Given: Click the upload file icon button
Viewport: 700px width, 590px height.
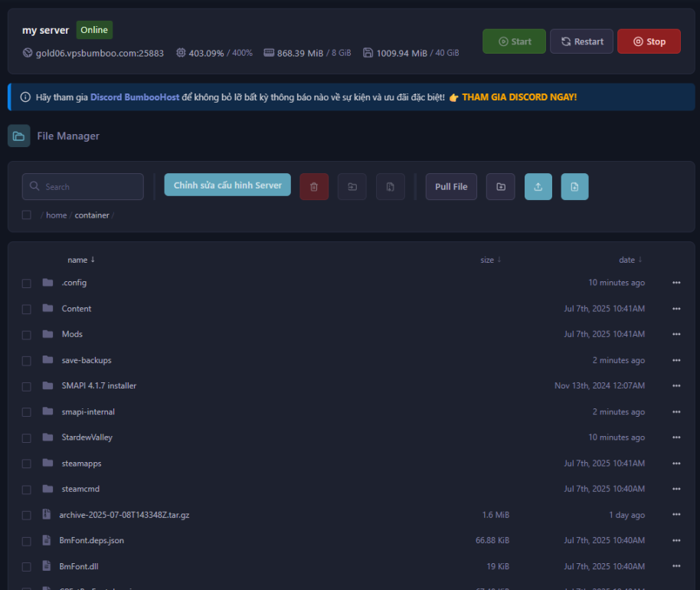Looking at the screenshot, I should (538, 187).
